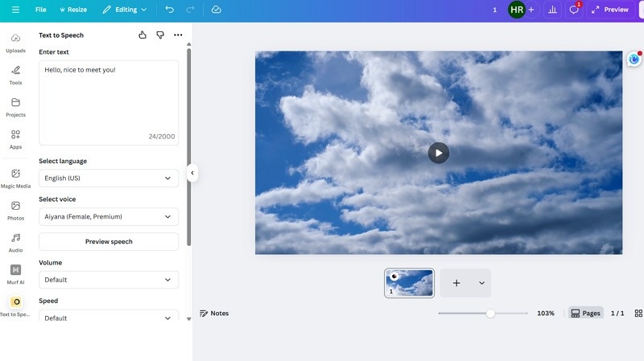Click the 103% zoom percentage
Viewport: 644px width, 361px height.
point(546,313)
